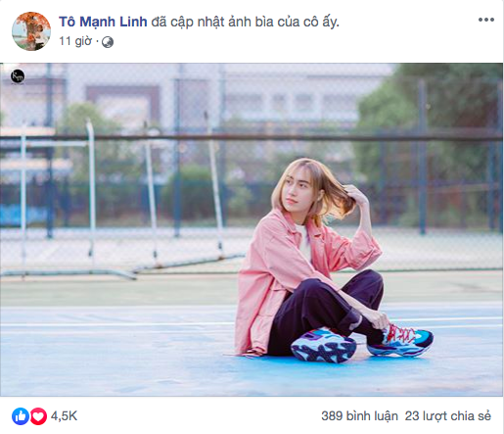Click the green trees at photo's right
This screenshot has width=504, height=434.
pos(431,137)
